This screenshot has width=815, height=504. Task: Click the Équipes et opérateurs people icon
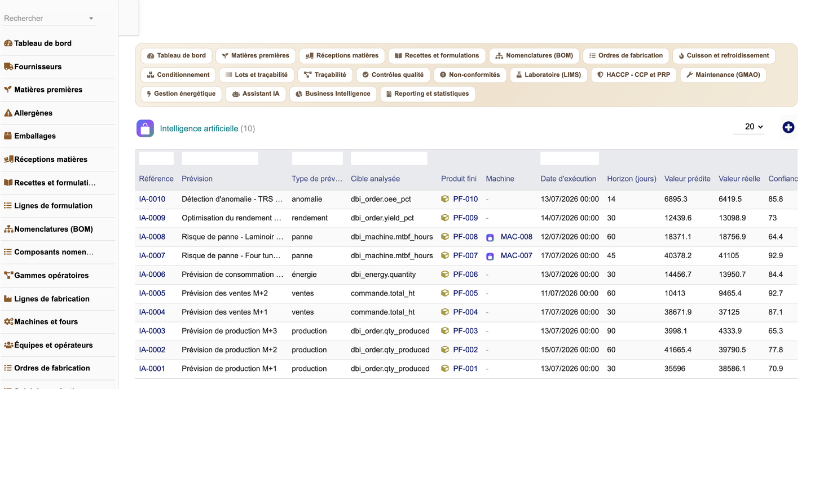click(x=8, y=345)
